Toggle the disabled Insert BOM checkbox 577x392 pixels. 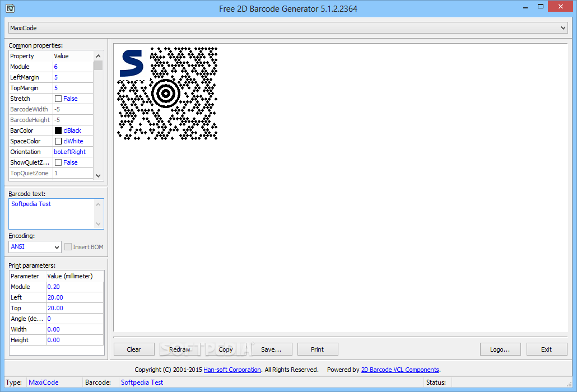(68, 247)
